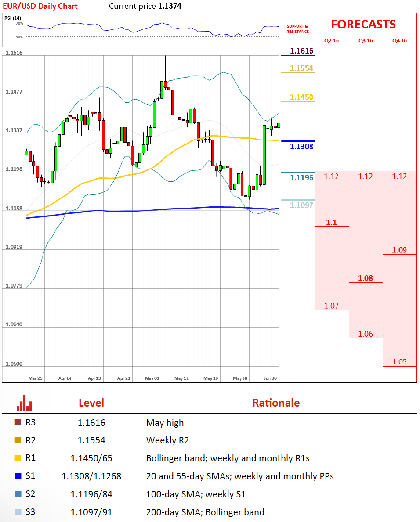Click the 'R2' row label
The height and width of the screenshot is (522, 420).
click(30, 440)
